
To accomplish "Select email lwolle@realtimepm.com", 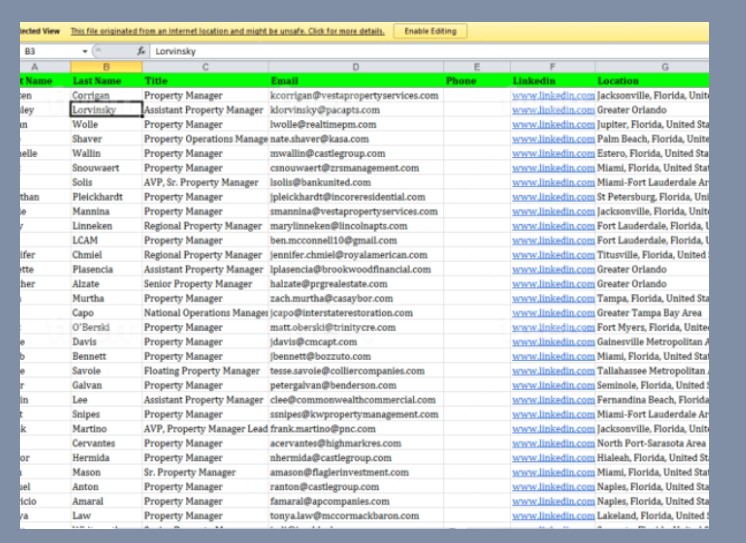I will coord(356,125).
